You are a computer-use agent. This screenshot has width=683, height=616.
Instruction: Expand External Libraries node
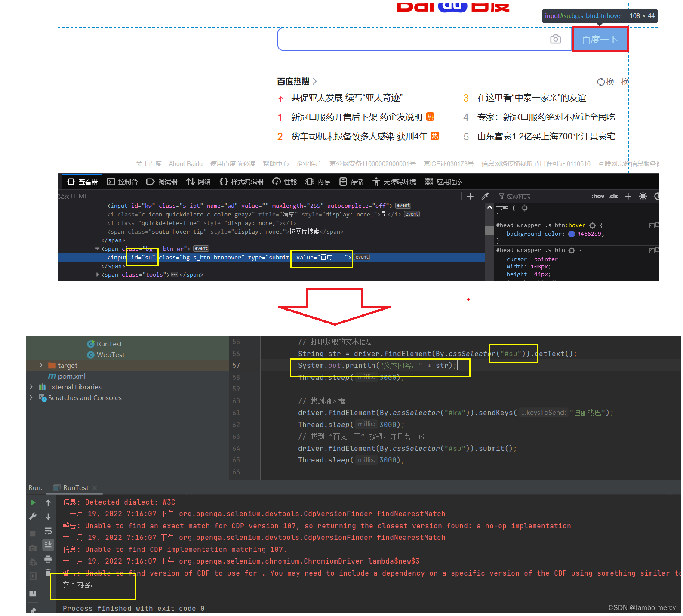click(31, 387)
